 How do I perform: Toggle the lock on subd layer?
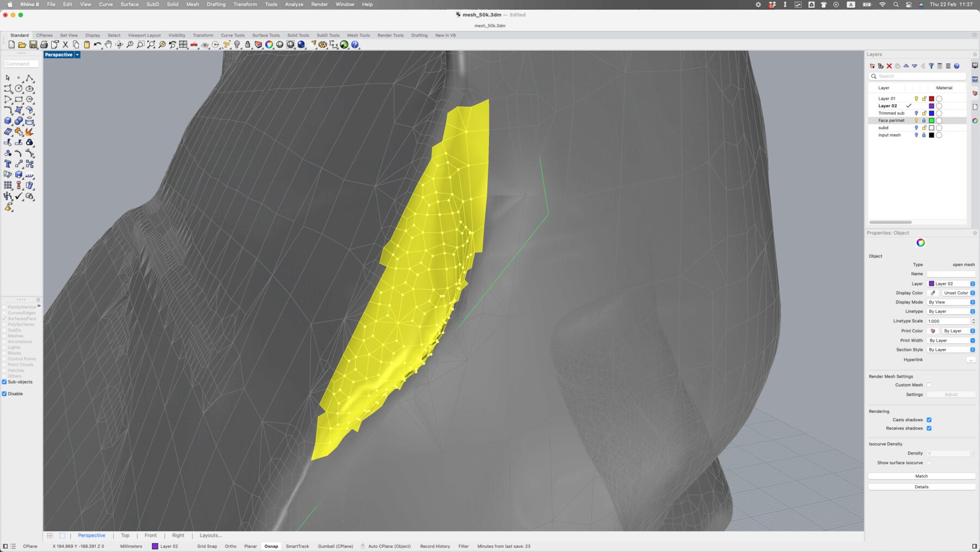(924, 128)
